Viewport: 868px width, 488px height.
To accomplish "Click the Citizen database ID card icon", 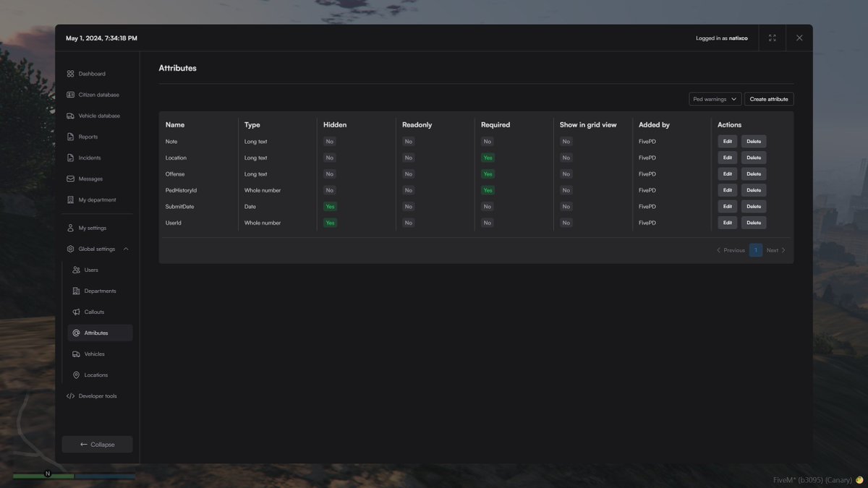I will [70, 95].
